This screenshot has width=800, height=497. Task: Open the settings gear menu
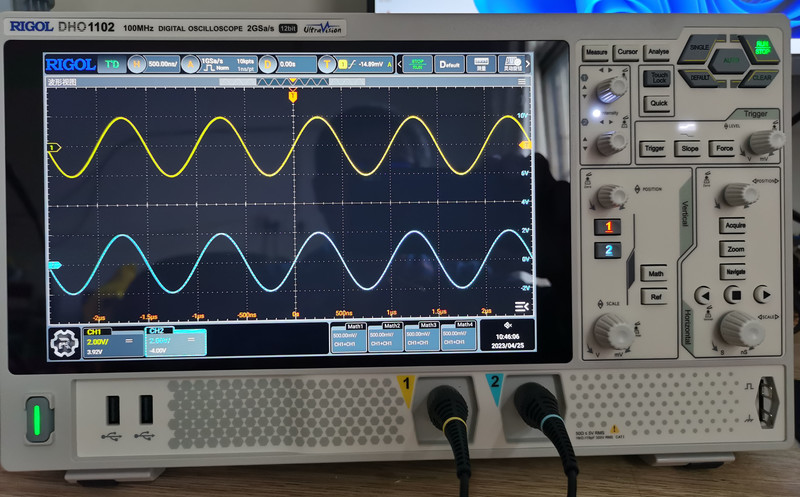pyautogui.click(x=64, y=341)
